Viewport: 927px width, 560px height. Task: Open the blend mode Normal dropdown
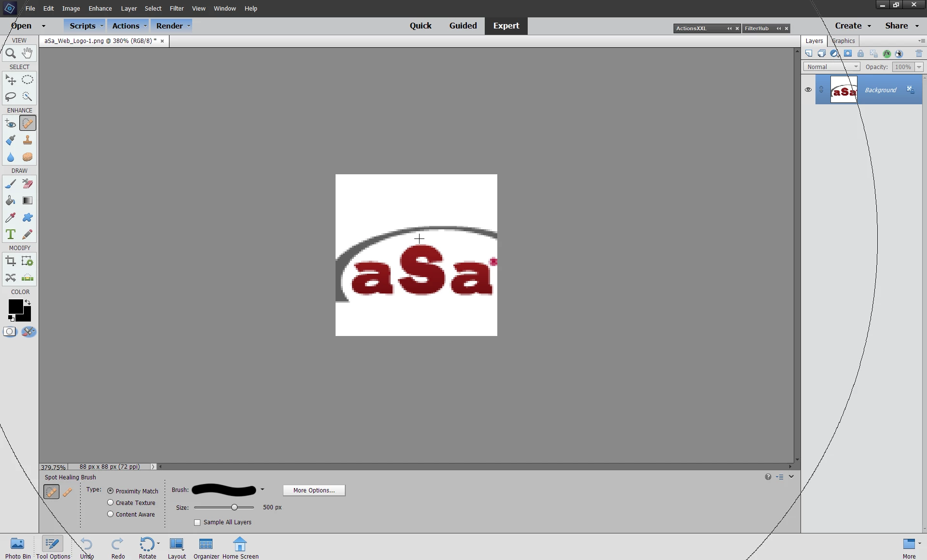pos(832,67)
